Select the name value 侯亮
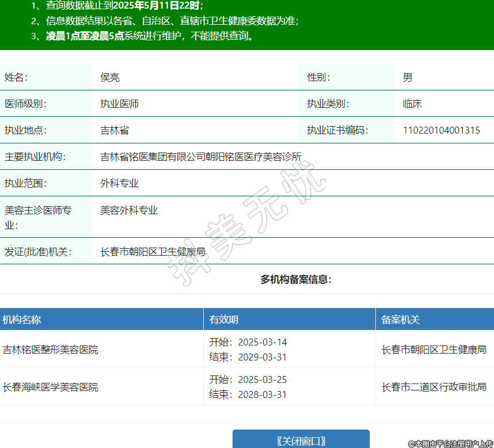 110,77
